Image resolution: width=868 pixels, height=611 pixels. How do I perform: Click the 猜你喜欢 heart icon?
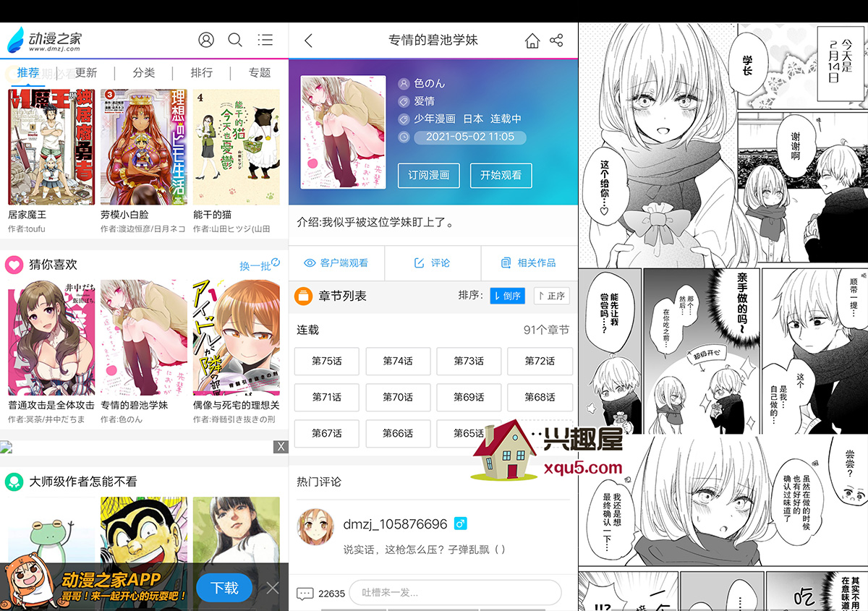pyautogui.click(x=14, y=265)
